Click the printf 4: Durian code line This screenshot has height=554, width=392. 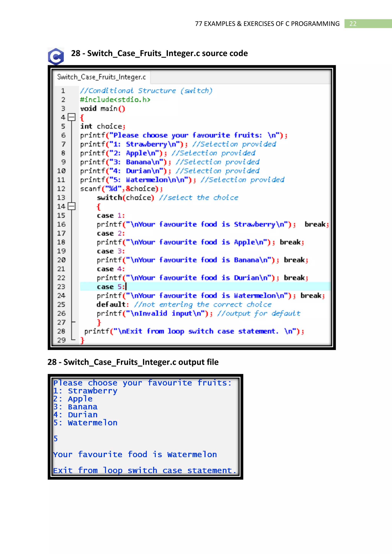126,171
